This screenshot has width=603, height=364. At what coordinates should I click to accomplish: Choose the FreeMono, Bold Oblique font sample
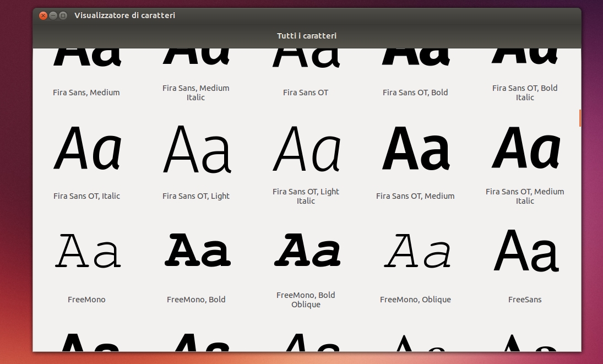tap(307, 250)
